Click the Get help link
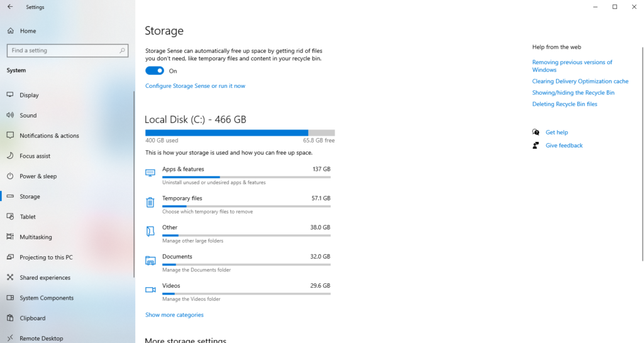Screen dimensions: 644x343 (557, 133)
